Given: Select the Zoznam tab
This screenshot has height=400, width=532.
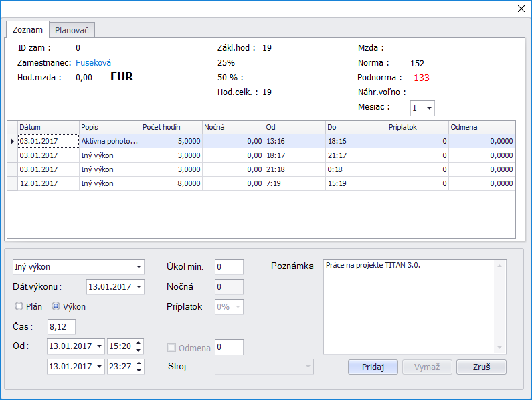Looking at the screenshot, I should 27,30.
